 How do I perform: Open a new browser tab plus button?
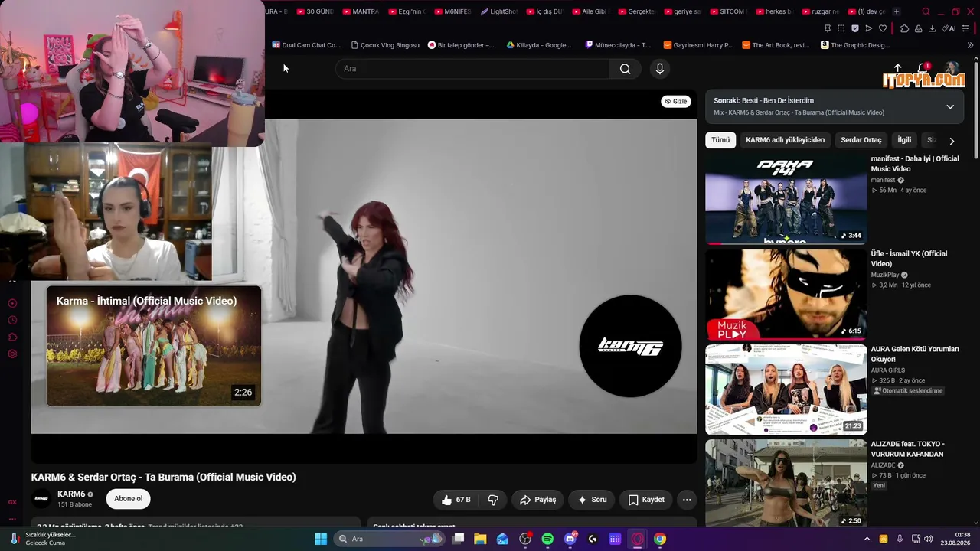coord(897,11)
